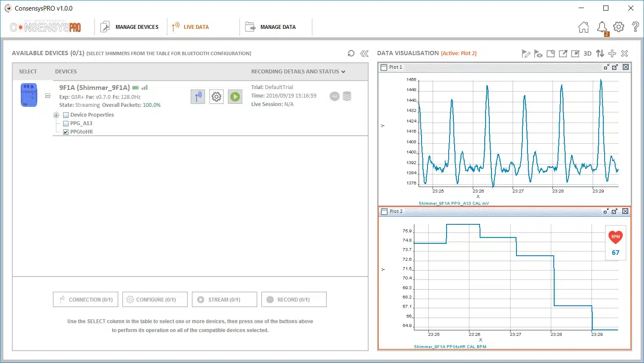Minimize the Plot 1 internal window

pyautogui.click(x=607, y=67)
